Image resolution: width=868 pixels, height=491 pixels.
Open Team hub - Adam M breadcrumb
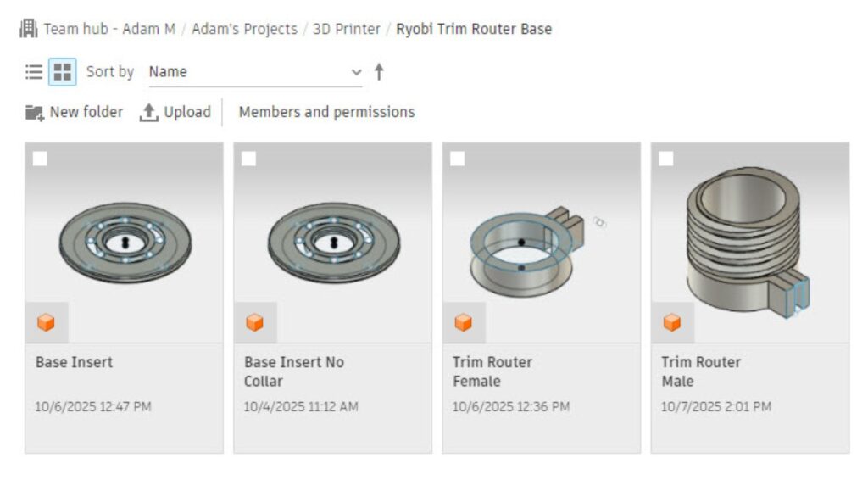pos(109,29)
